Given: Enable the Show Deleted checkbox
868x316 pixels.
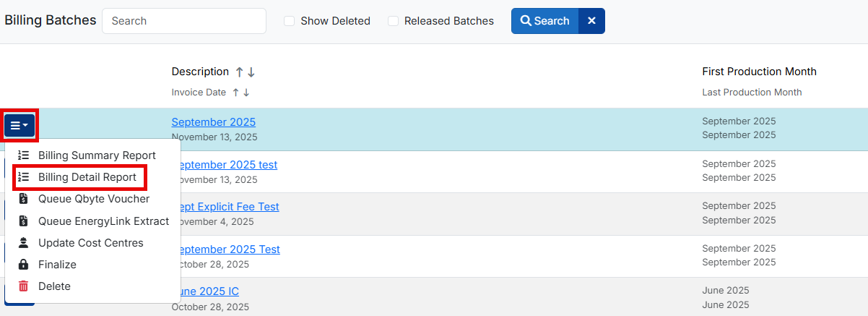Looking at the screenshot, I should (289, 21).
